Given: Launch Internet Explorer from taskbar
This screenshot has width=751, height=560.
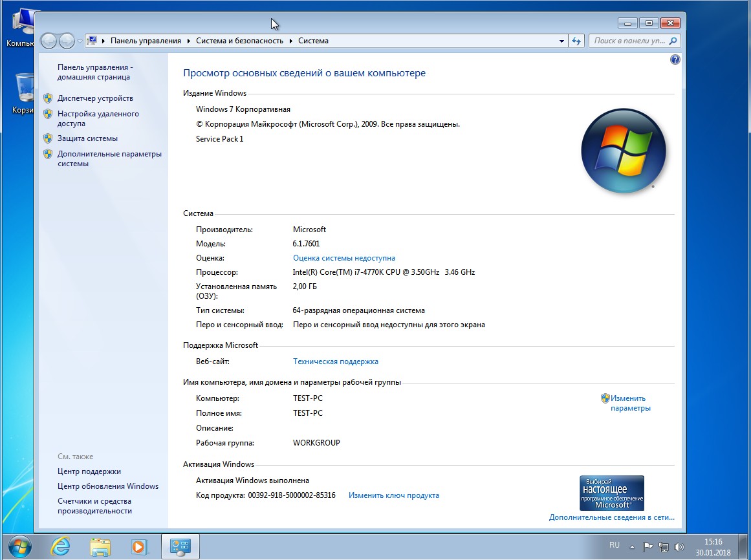Looking at the screenshot, I should tap(60, 546).
